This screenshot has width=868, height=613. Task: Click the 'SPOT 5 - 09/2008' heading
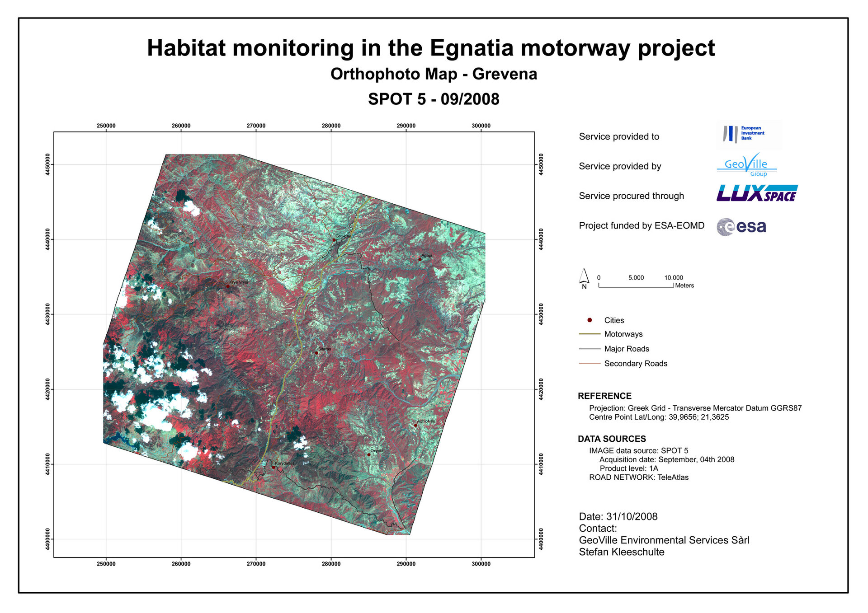pos(434,99)
